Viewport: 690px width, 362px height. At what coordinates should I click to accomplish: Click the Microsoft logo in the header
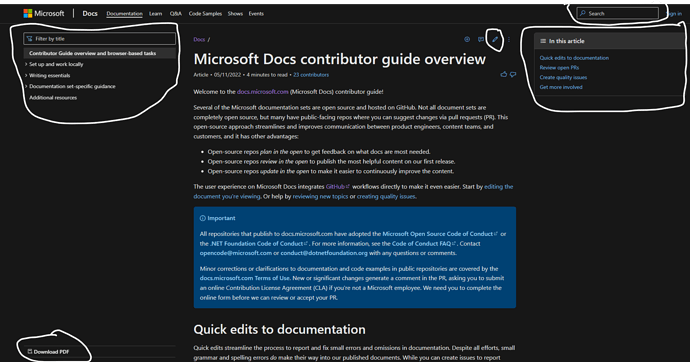point(44,14)
